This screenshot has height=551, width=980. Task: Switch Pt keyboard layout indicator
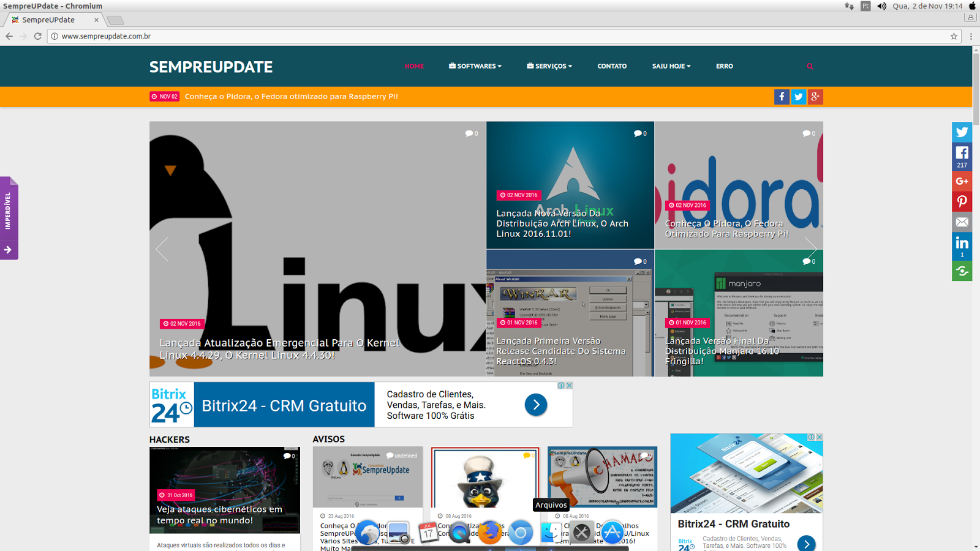(865, 6)
